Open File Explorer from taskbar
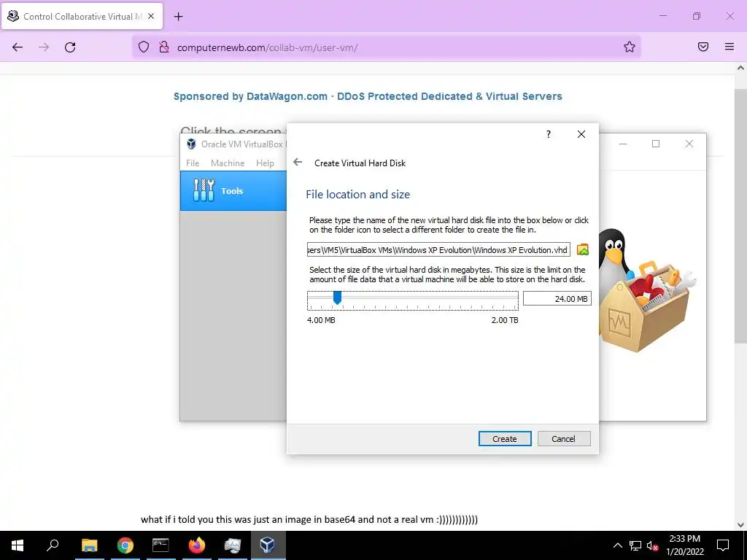 tap(89, 545)
